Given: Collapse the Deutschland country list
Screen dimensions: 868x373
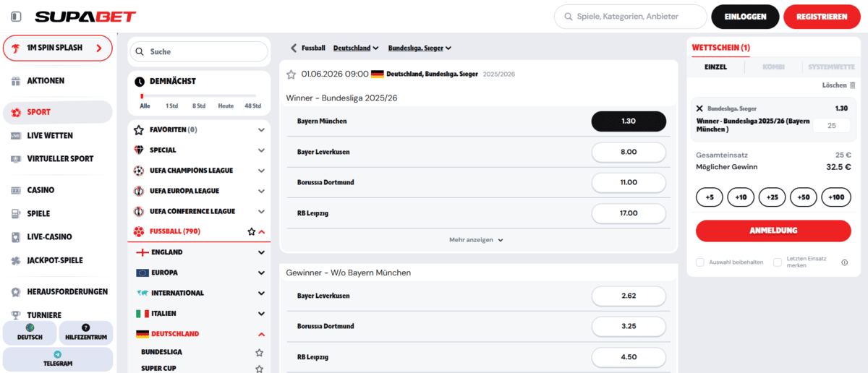Looking at the screenshot, I should (261, 334).
